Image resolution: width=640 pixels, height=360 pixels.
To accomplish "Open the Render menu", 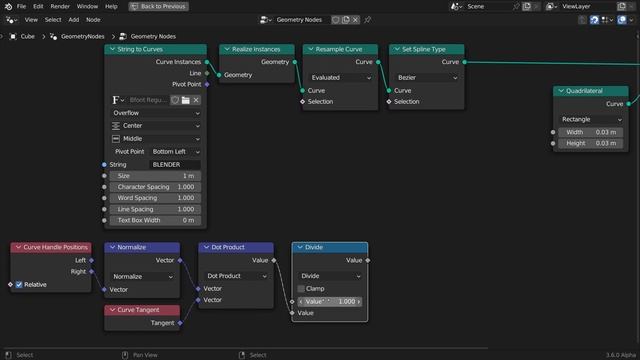I will click(x=60, y=7).
